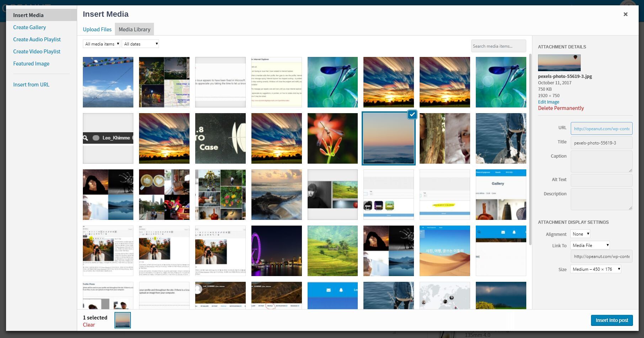The image size is (644, 338).
Task: Pick the Leo_Khimme search bar screenshot thumbnail
Action: 108,138
